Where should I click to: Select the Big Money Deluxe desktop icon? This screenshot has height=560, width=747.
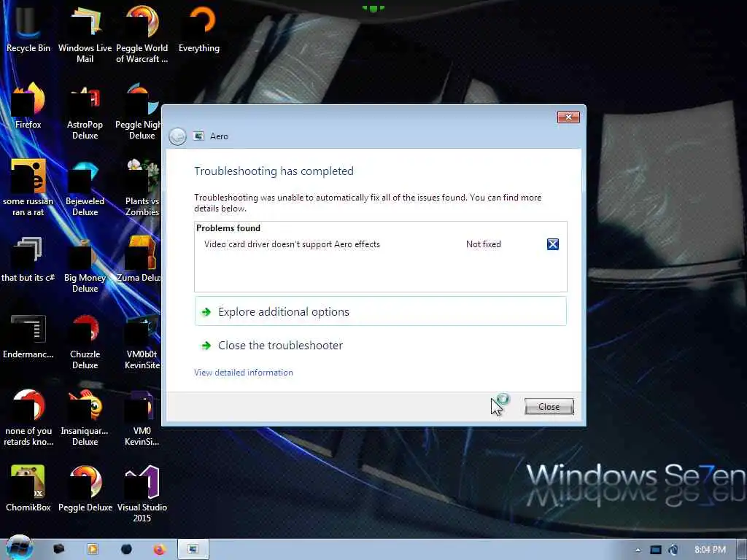click(x=85, y=264)
